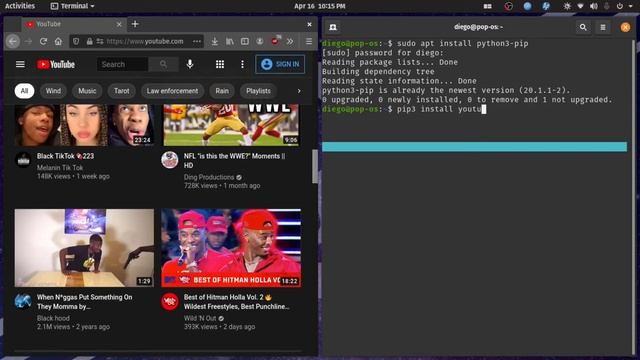Open the Black TikTok 223 video thumbnail
640x360 pixels.
84,125
